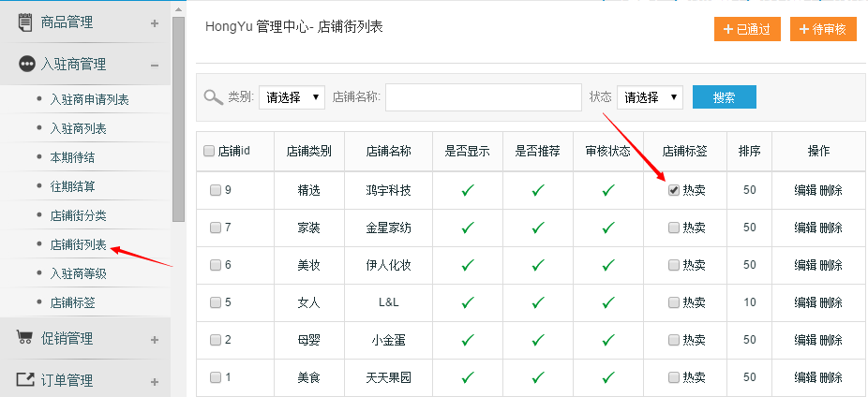Click sort value 10 for L&L

click(750, 302)
